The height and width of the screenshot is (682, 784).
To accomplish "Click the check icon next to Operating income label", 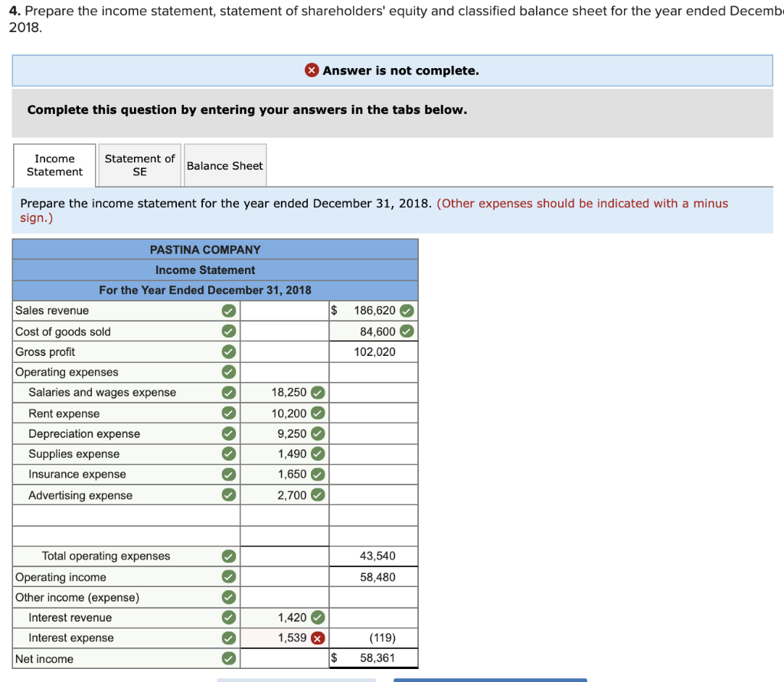I will pyautogui.click(x=229, y=576).
